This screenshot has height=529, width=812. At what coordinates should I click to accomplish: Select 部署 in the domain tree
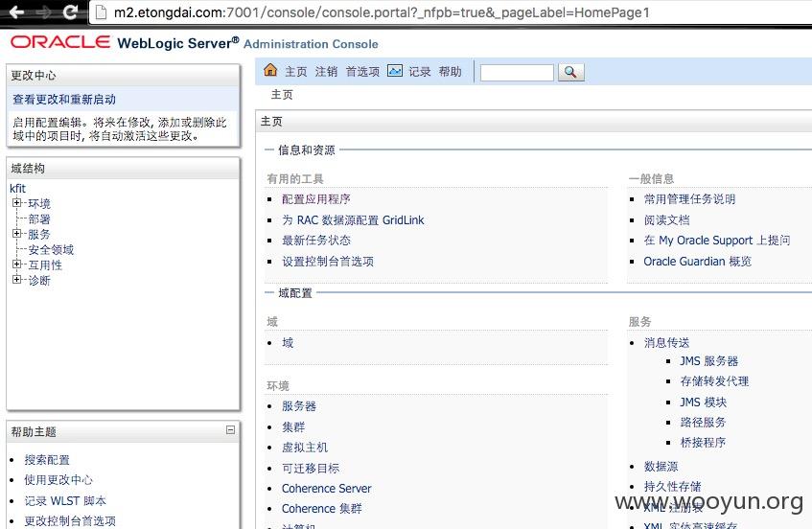pos(39,218)
